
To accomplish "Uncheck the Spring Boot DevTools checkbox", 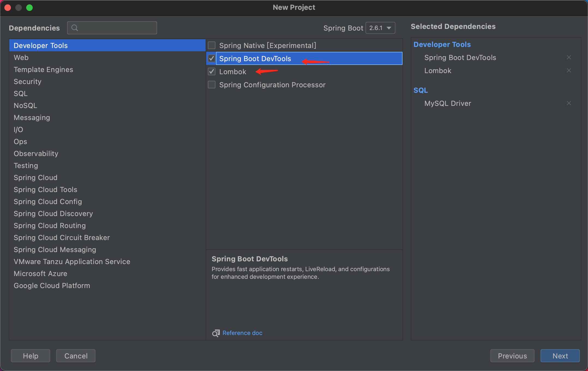I will [212, 59].
